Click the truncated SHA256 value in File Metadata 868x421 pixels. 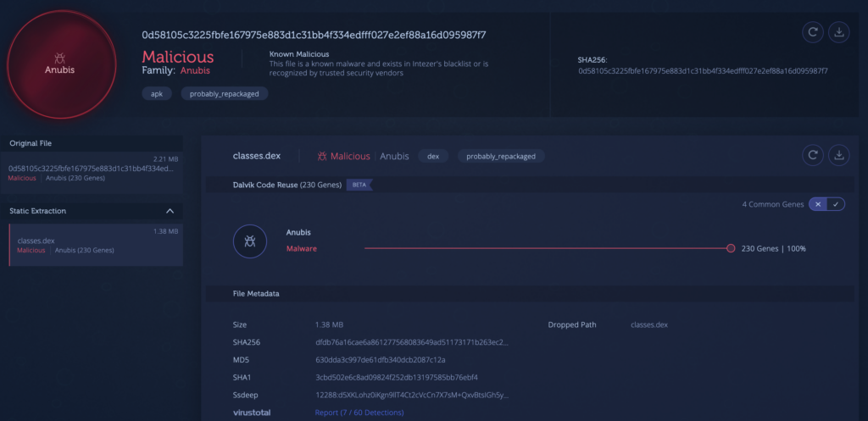[412, 342]
